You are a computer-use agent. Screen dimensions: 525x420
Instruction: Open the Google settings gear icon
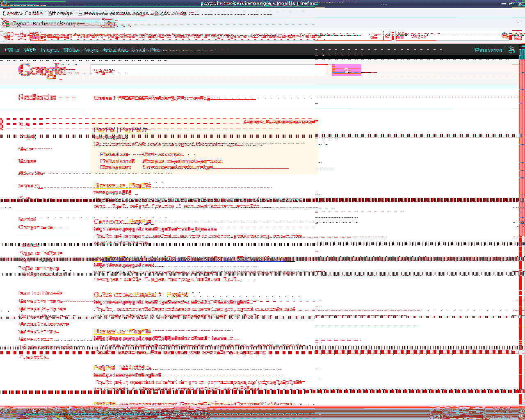click(x=511, y=50)
